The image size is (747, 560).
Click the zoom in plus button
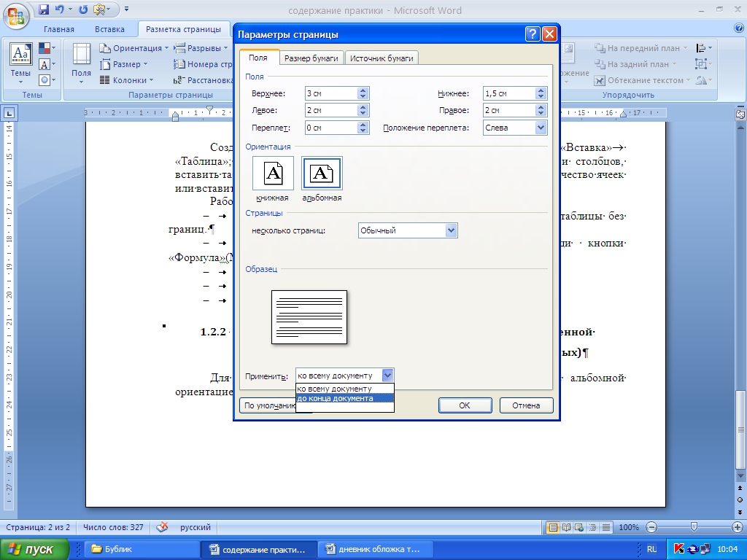738,527
